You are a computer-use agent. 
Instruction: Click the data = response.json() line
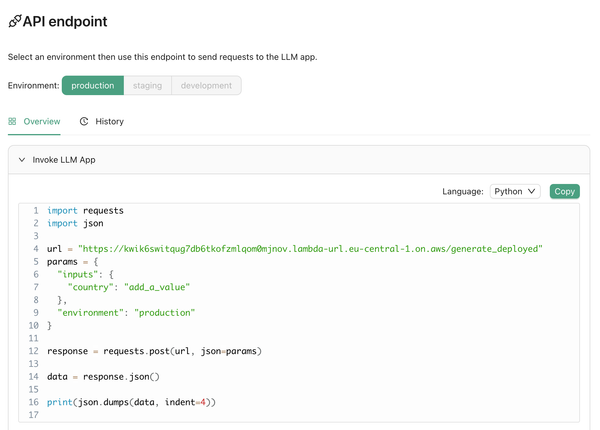pos(103,377)
